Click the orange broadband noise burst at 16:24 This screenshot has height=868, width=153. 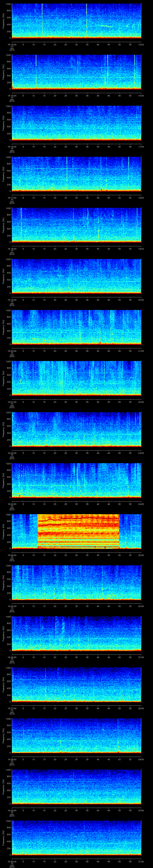pos(78,531)
